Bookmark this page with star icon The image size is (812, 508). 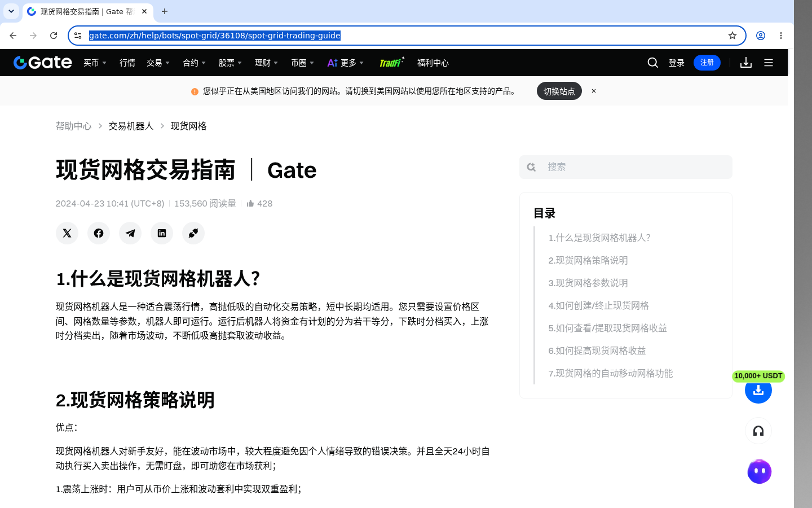(732, 36)
